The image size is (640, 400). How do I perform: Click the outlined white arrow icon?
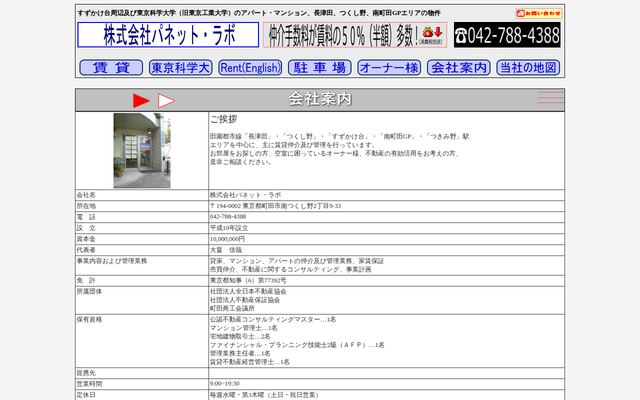[x=167, y=100]
